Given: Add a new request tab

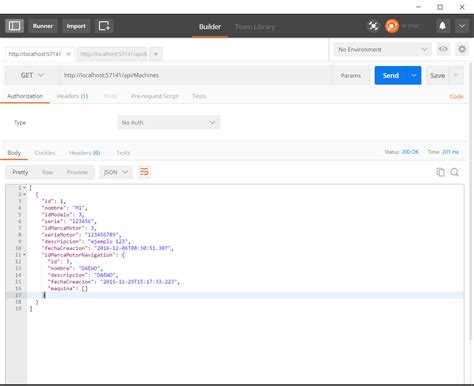Looking at the screenshot, I should click(x=156, y=54).
